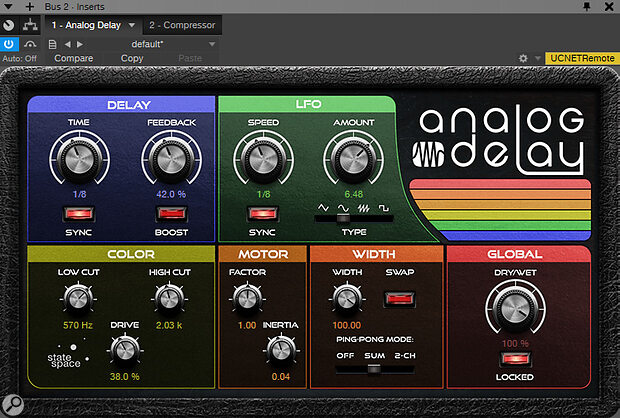620x418 pixels.
Task: Set ping-pong mode to SUM
Action: [x=374, y=356]
